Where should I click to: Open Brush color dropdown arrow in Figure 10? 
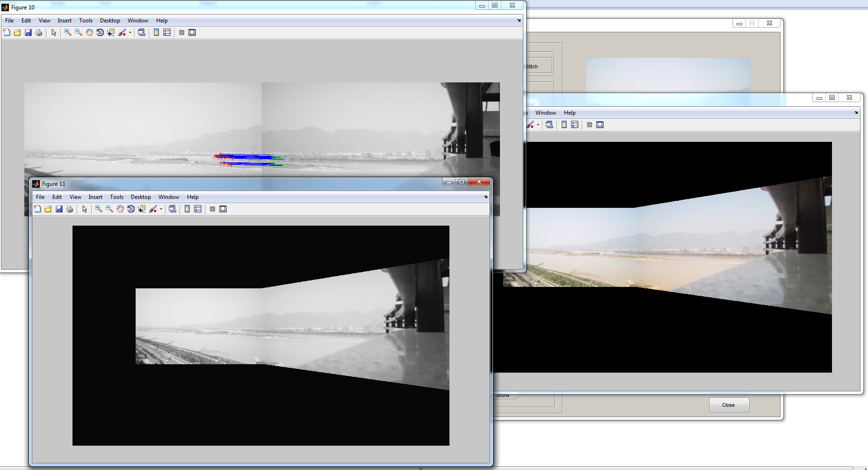pos(130,32)
